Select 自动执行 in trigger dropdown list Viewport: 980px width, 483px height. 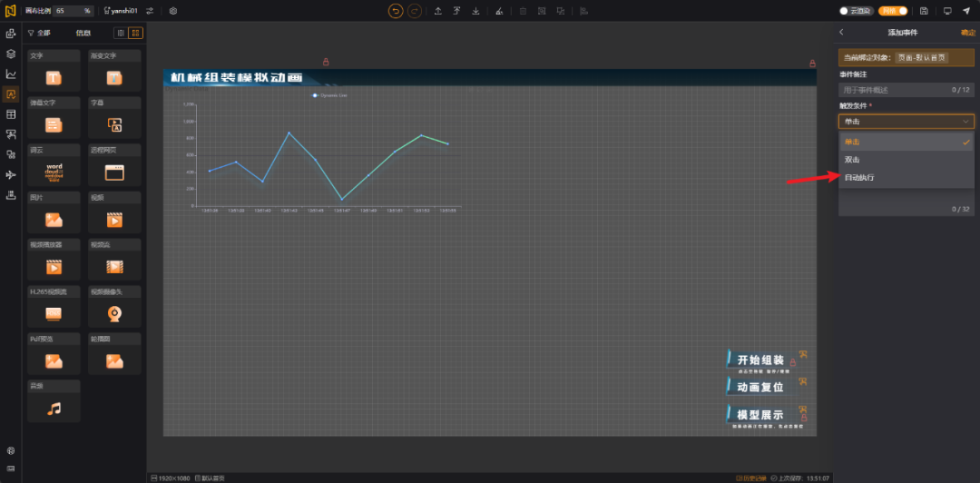[x=906, y=178]
